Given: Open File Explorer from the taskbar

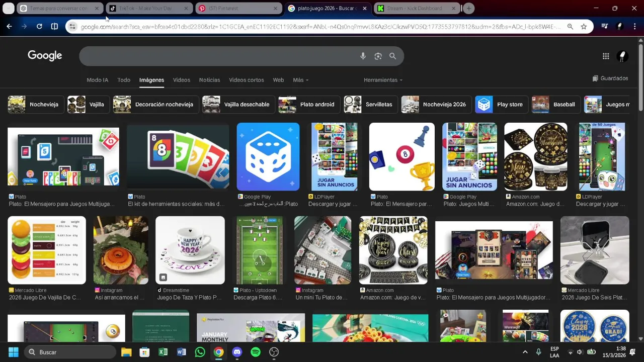Looking at the screenshot, I should point(126,352).
